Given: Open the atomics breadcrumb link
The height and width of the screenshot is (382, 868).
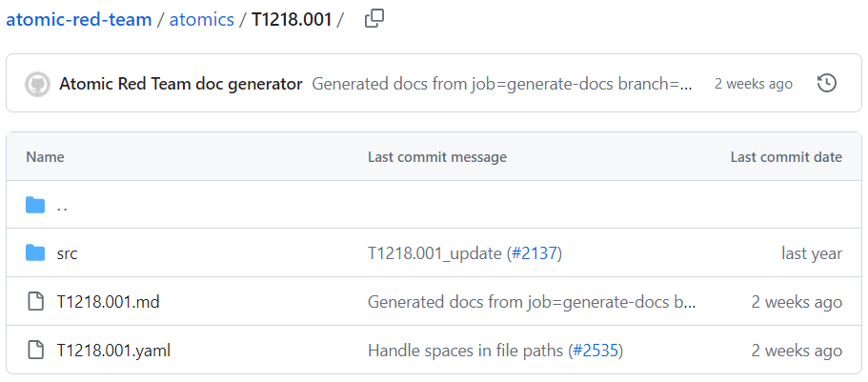Looking at the screenshot, I should coord(201,19).
